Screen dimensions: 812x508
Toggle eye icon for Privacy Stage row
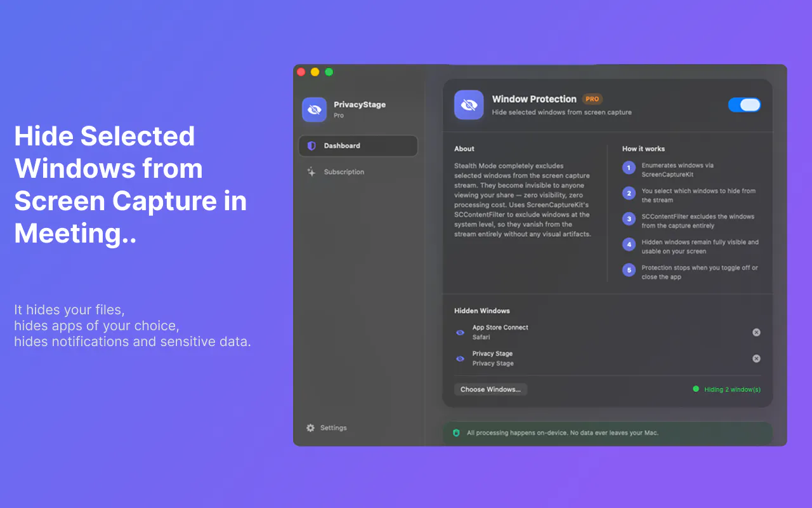coord(460,359)
